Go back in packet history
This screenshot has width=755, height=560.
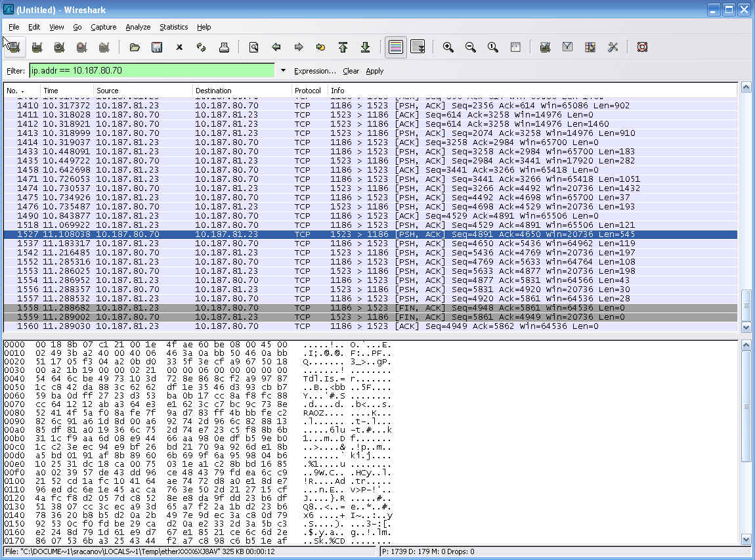(276, 47)
